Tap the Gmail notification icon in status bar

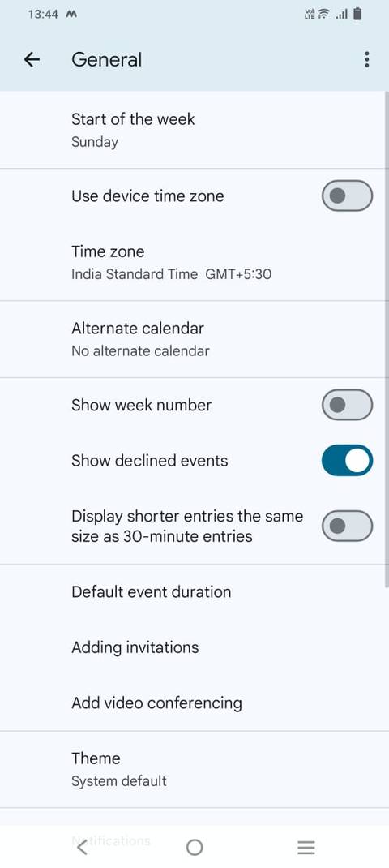pyautogui.click(x=71, y=15)
